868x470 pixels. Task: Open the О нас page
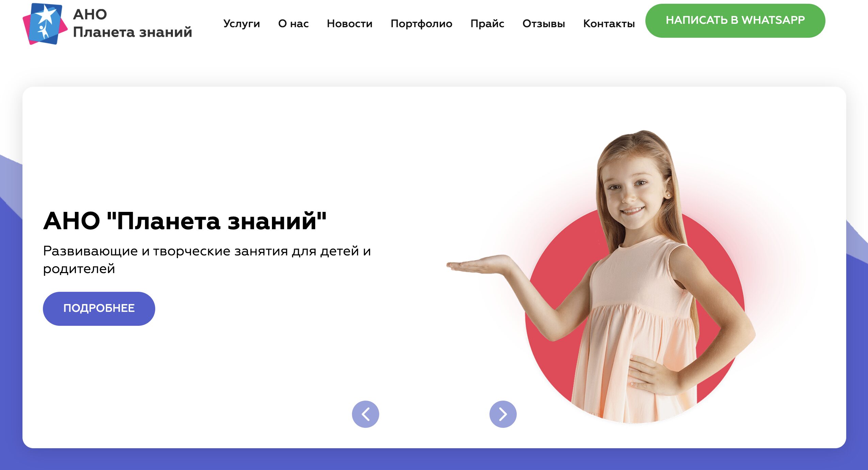coord(293,23)
